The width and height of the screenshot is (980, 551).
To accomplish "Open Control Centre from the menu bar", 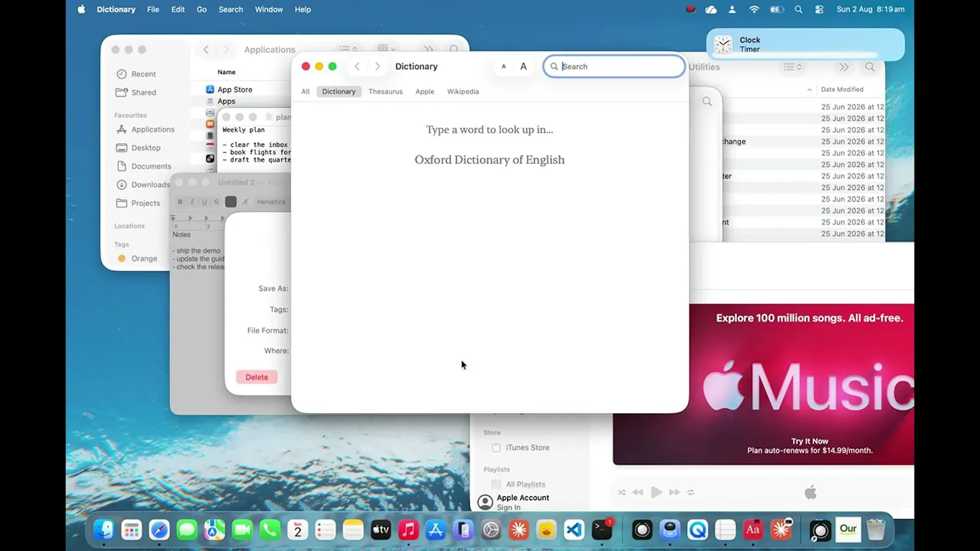I will coord(820,9).
